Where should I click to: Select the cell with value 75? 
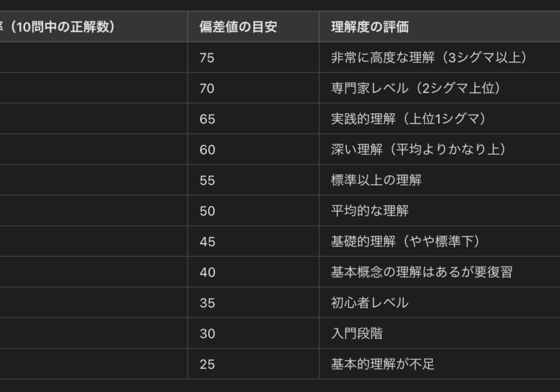[207, 58]
